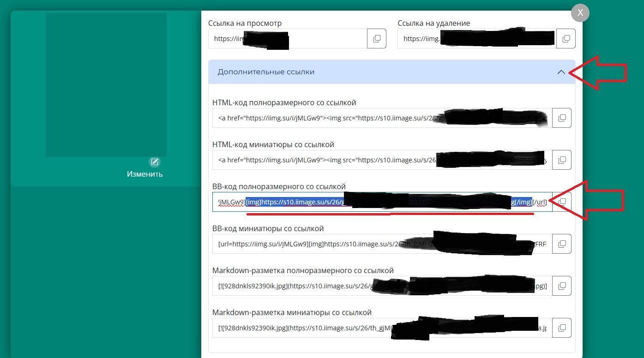Close the dialog with the X button
The image size is (644, 358).
pos(580,13)
